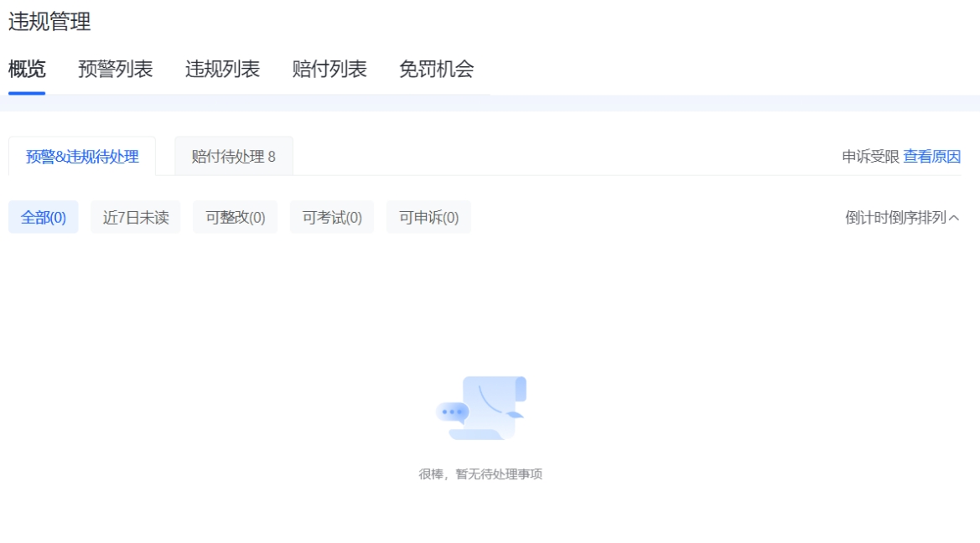Click the up chevron beside 倒计时倒序排列
This screenshot has height=543, width=980.
coord(953,218)
